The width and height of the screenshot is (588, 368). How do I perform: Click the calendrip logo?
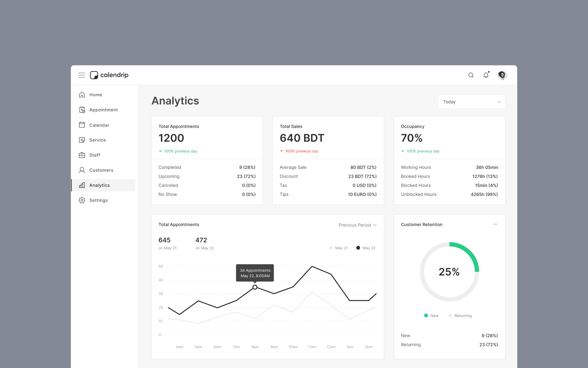(109, 75)
